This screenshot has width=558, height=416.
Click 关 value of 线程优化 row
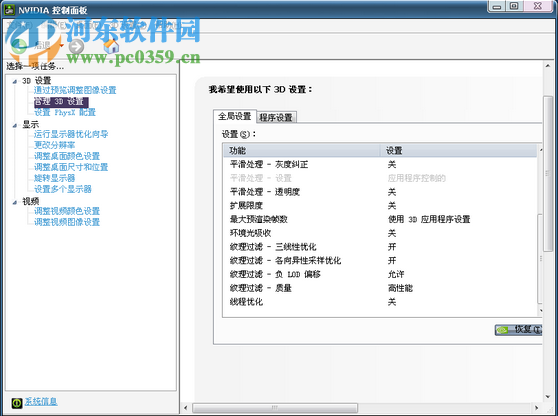click(392, 302)
